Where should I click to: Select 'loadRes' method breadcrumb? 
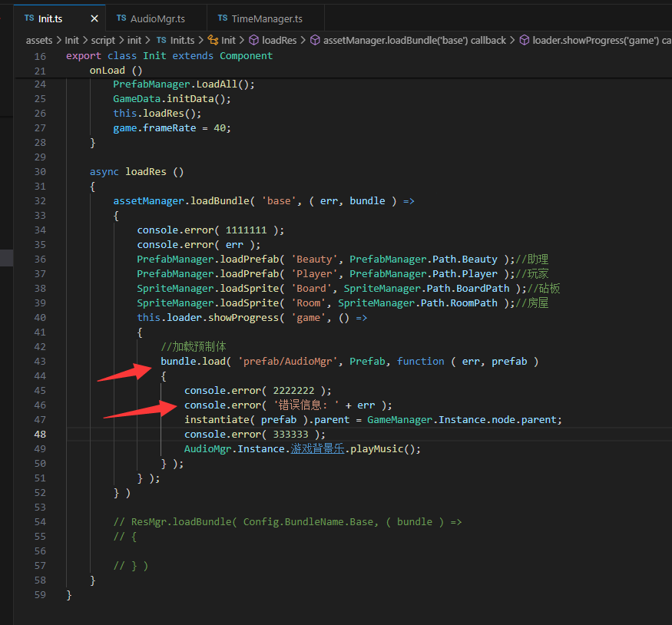pos(279,40)
